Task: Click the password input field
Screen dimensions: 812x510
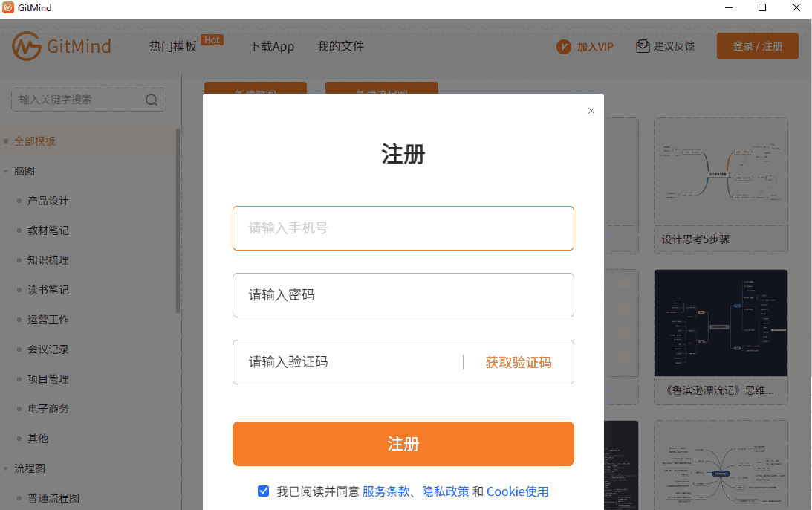Action: coord(403,295)
